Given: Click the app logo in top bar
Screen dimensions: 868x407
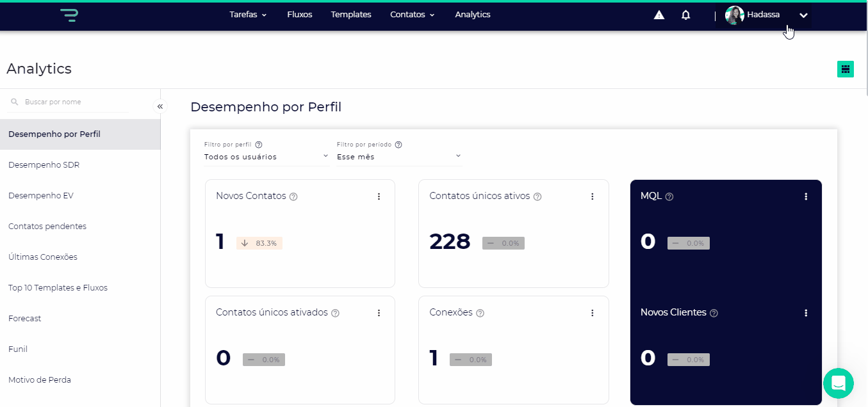Looking at the screenshot, I should (69, 15).
